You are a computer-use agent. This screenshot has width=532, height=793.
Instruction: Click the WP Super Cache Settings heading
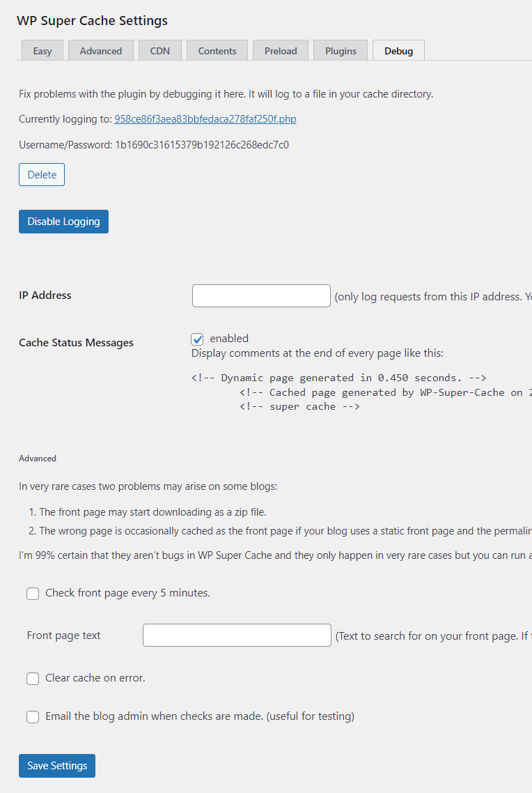pyautogui.click(x=93, y=21)
